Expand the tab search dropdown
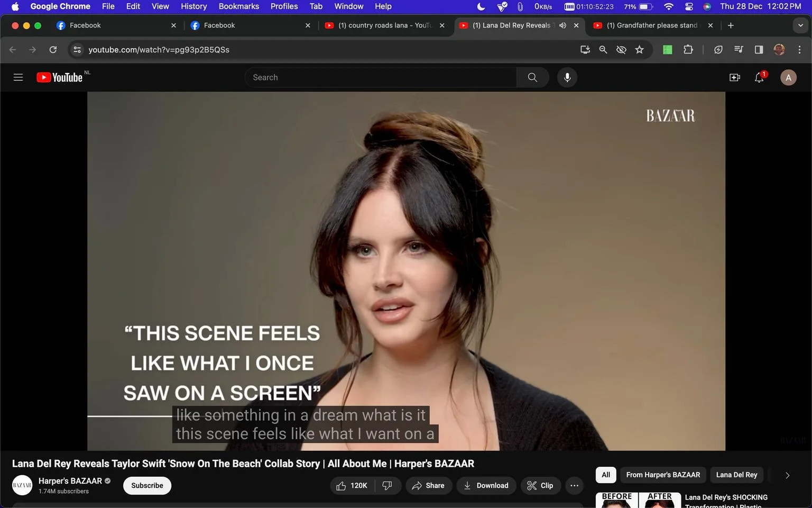The image size is (812, 508). [800, 25]
